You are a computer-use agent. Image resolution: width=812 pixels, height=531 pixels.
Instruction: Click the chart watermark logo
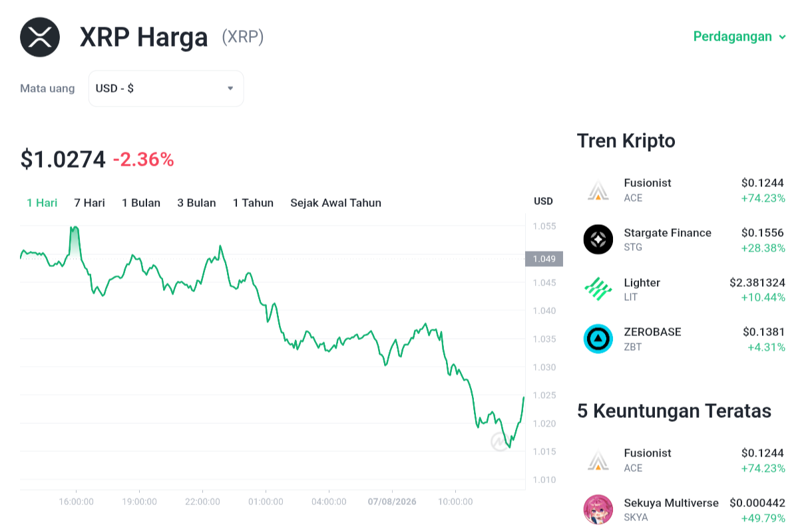click(x=500, y=442)
